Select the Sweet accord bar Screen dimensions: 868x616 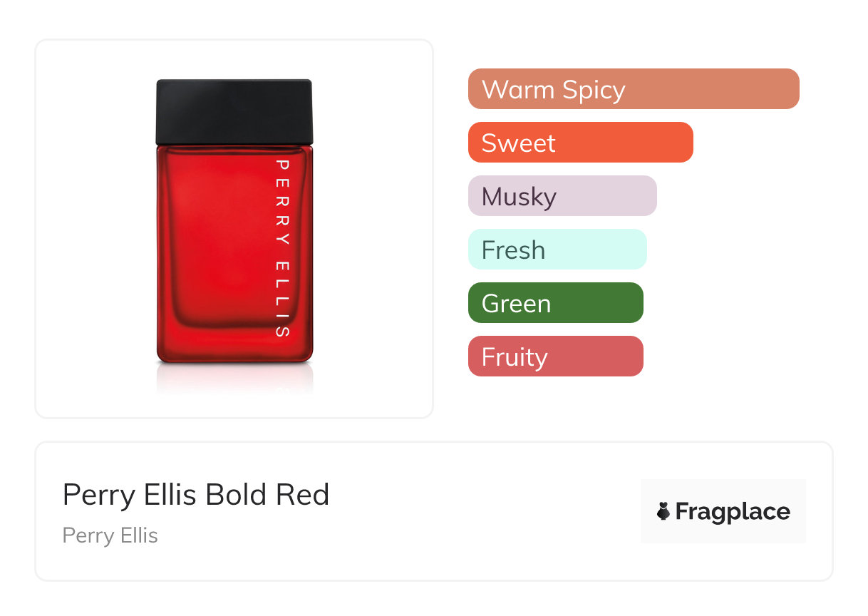click(580, 143)
